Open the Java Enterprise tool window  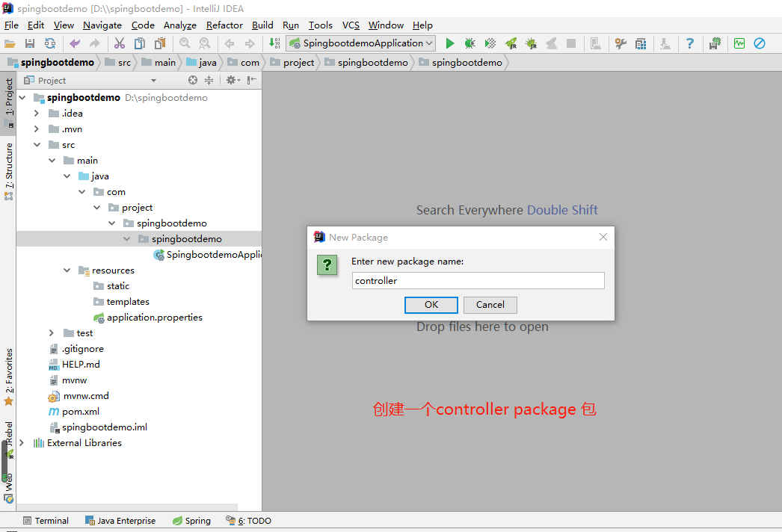tap(120, 521)
